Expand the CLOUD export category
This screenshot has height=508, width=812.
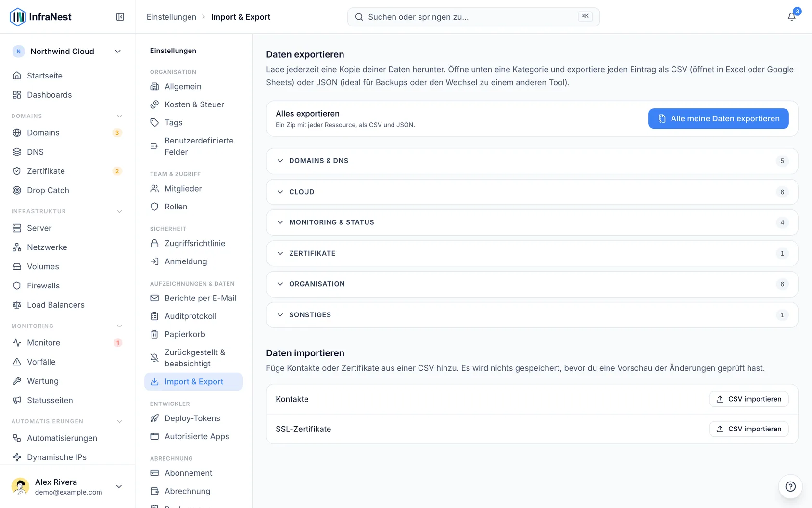point(532,192)
